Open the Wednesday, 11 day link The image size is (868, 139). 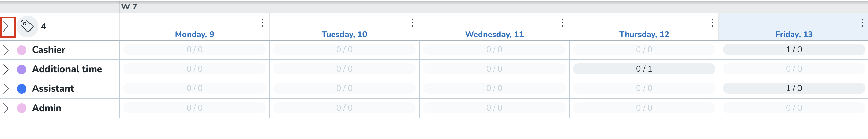(x=494, y=34)
